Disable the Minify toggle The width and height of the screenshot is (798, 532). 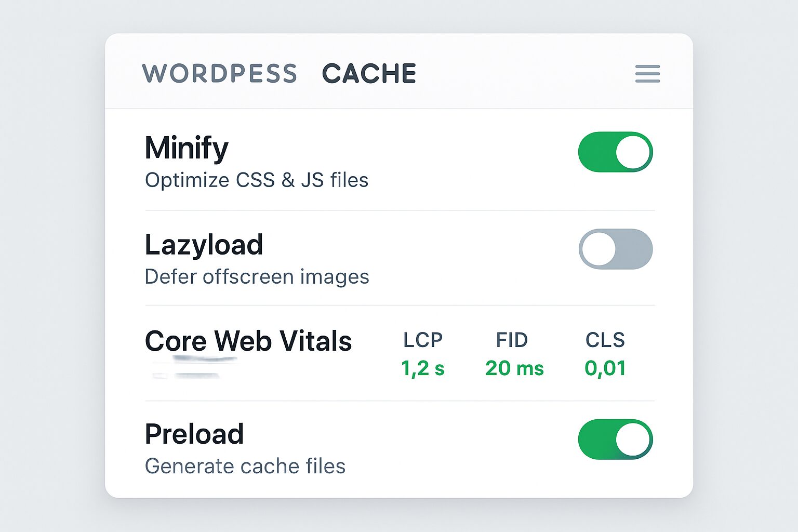point(616,152)
